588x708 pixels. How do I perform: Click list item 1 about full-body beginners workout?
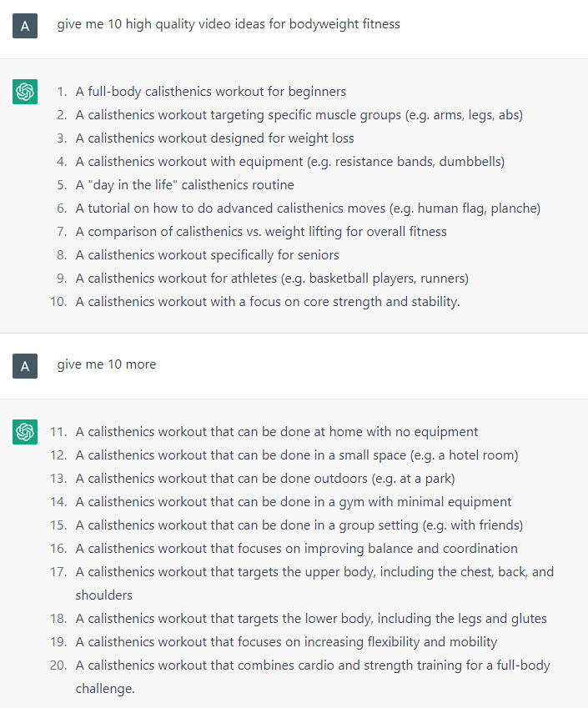(210, 92)
